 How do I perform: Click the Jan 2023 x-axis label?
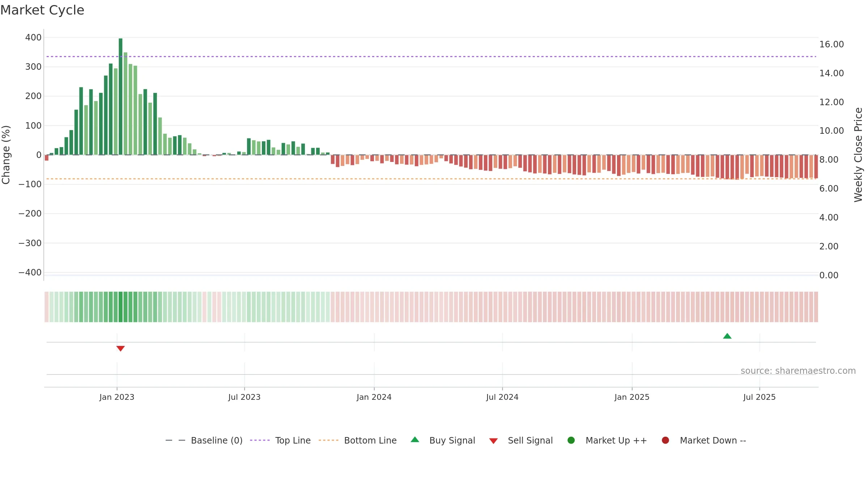pos(117,397)
